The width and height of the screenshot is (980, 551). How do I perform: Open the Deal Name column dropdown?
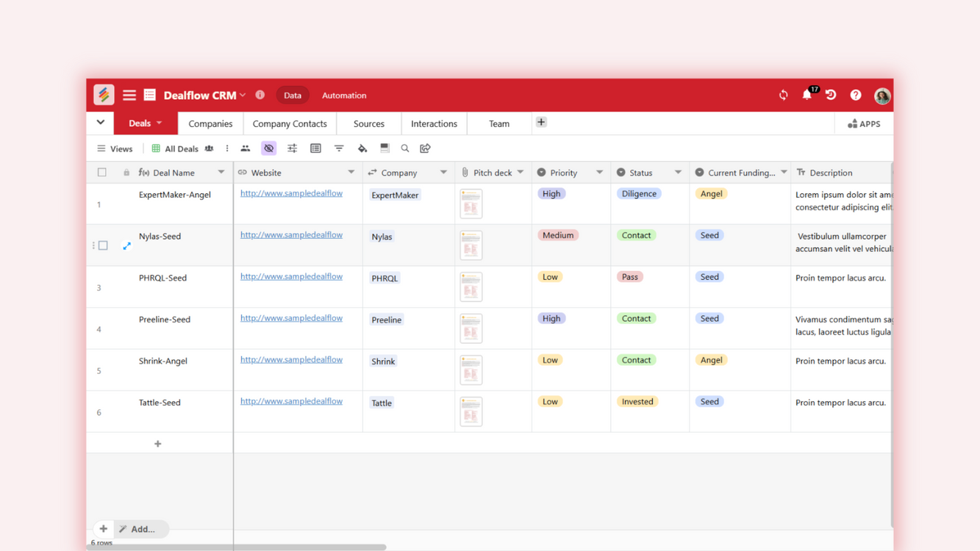tap(221, 173)
